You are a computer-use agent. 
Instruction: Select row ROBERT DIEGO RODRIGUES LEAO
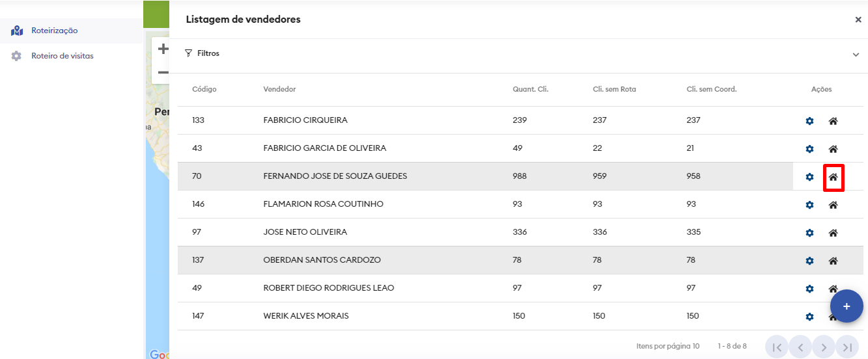point(328,288)
